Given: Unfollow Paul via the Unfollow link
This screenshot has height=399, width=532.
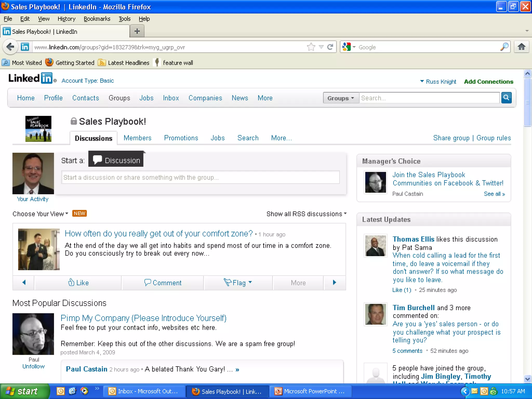Looking at the screenshot, I should click(x=34, y=366).
